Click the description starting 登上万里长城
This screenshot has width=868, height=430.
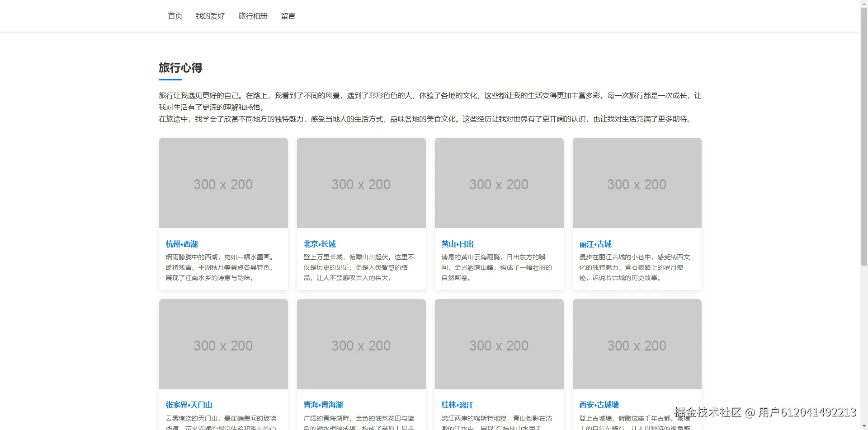pyautogui.click(x=359, y=267)
